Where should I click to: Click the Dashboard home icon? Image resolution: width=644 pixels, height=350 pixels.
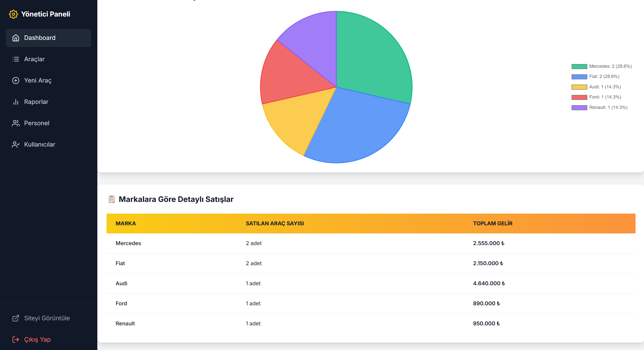(16, 38)
